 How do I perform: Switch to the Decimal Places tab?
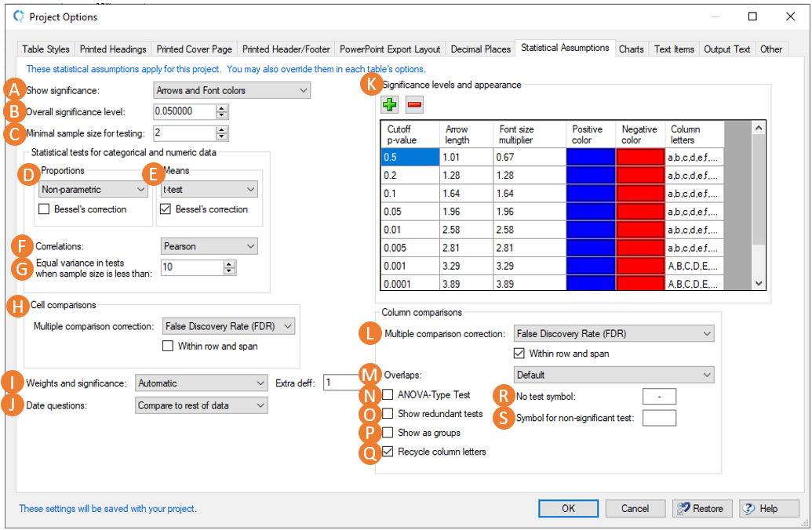click(x=480, y=49)
